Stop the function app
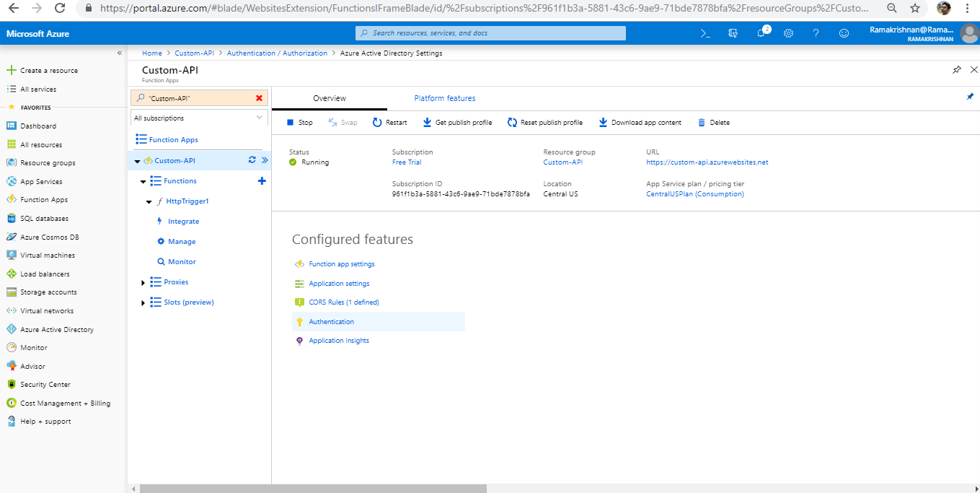 click(300, 123)
